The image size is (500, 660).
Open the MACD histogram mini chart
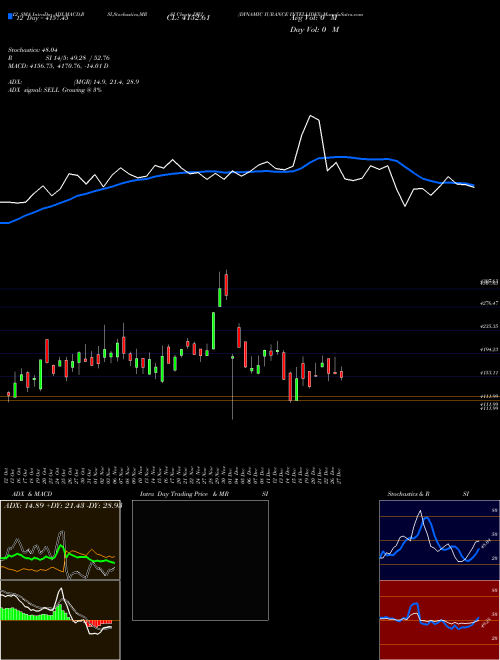click(x=60, y=620)
